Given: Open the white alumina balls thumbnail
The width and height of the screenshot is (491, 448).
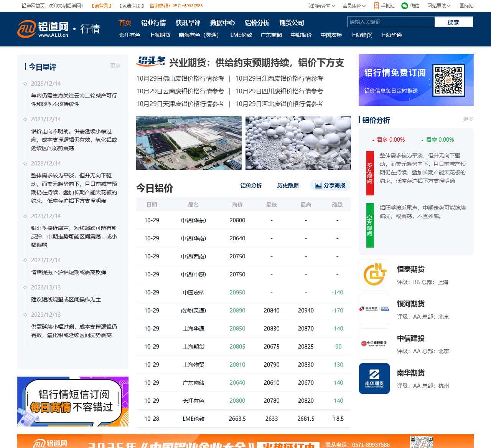Looking at the screenshot, I should click(298, 143).
